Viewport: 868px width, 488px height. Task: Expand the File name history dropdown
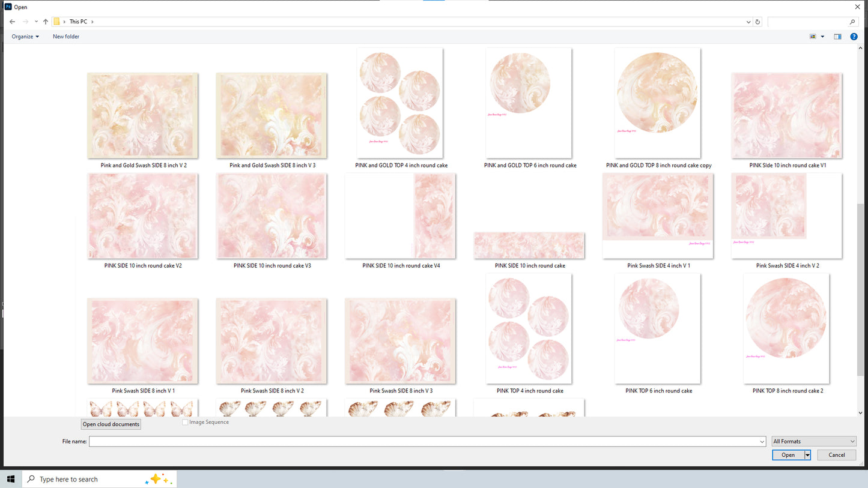click(762, 441)
